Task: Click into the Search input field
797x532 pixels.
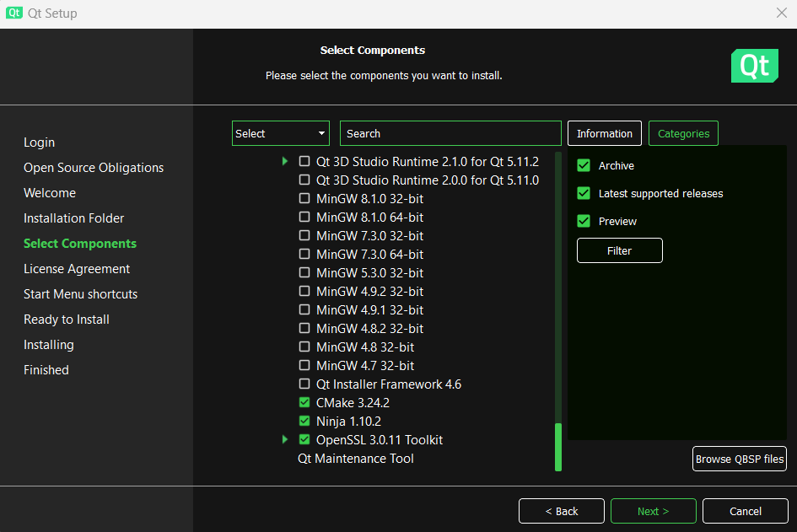Action: coord(450,133)
